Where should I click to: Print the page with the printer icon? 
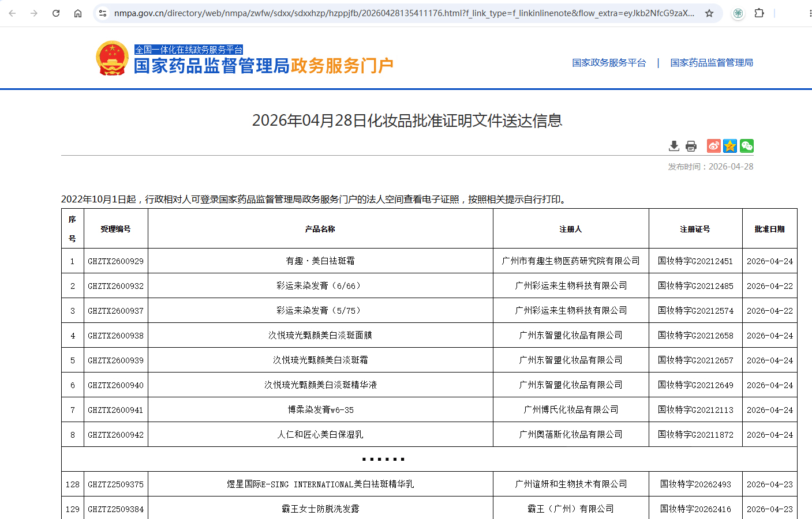pyautogui.click(x=691, y=146)
